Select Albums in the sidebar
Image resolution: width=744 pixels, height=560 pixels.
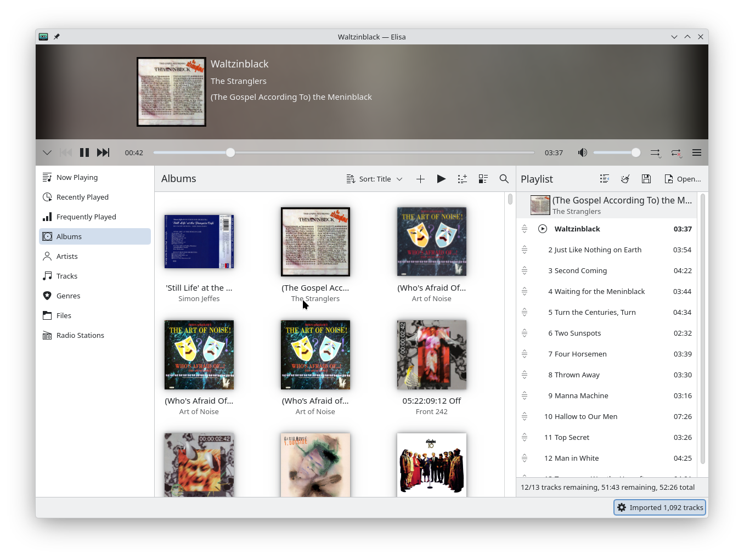[x=95, y=236]
